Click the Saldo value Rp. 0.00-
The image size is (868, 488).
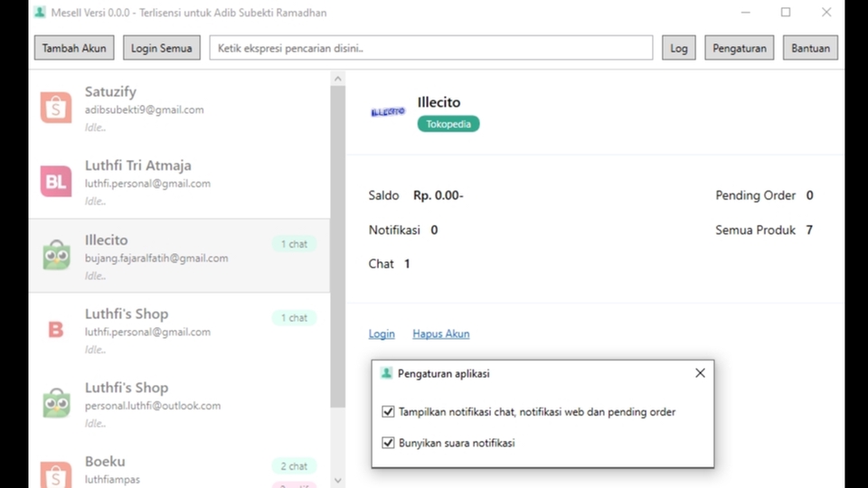tap(439, 195)
